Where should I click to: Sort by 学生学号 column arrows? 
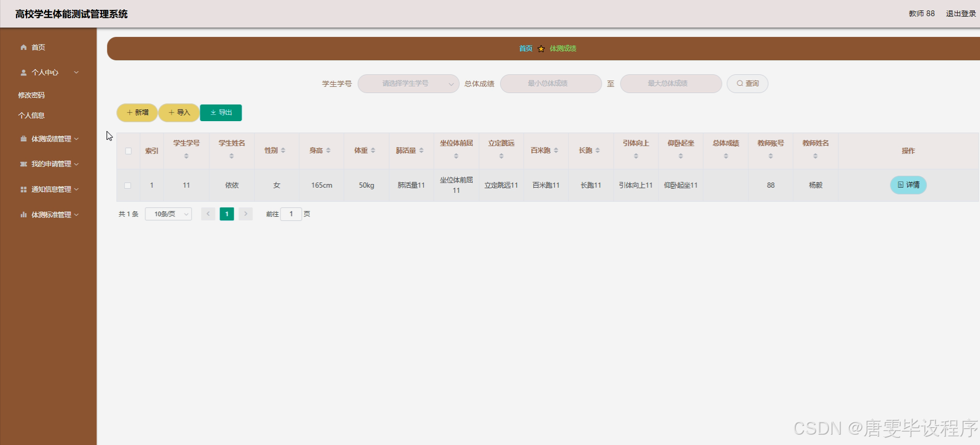[186, 156]
